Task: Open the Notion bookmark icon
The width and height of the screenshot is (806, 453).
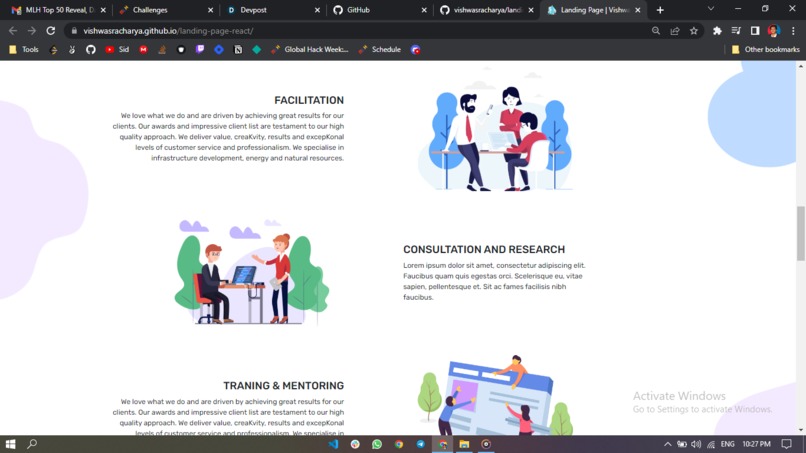Action: pyautogui.click(x=238, y=49)
